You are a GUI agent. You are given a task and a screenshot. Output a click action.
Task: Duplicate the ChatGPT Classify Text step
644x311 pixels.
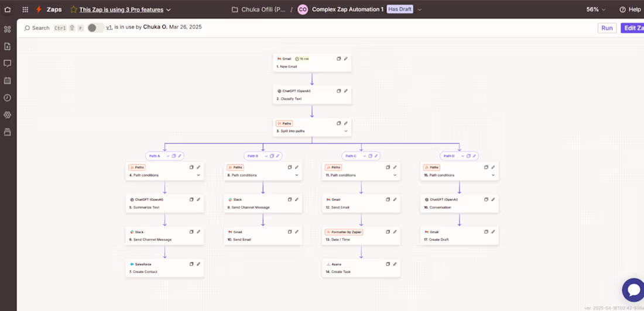coord(339,91)
